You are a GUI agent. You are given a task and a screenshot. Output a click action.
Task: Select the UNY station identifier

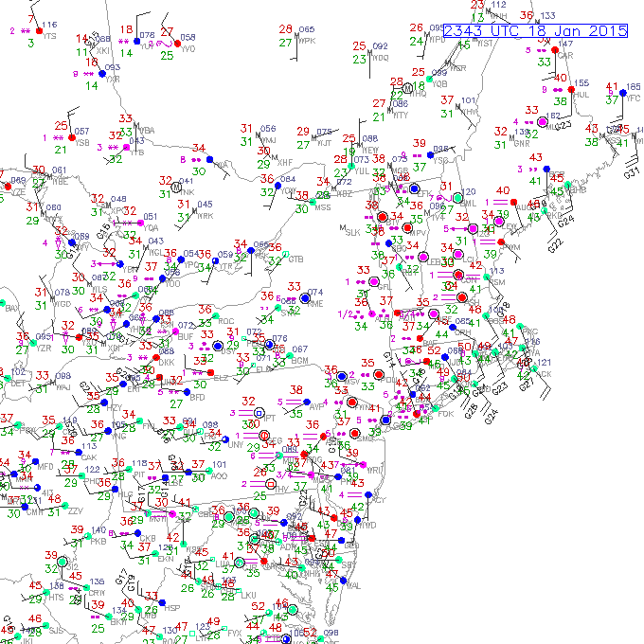pyautogui.click(x=235, y=444)
